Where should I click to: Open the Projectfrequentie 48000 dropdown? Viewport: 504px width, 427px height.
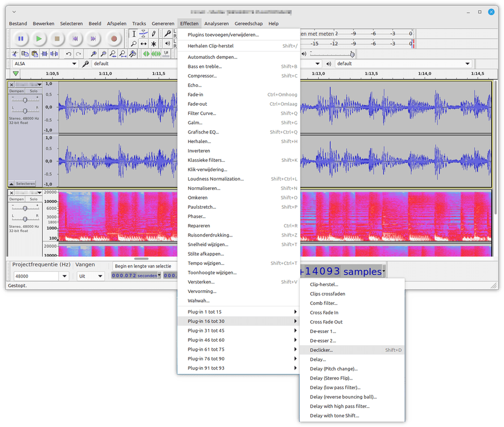[64, 276]
